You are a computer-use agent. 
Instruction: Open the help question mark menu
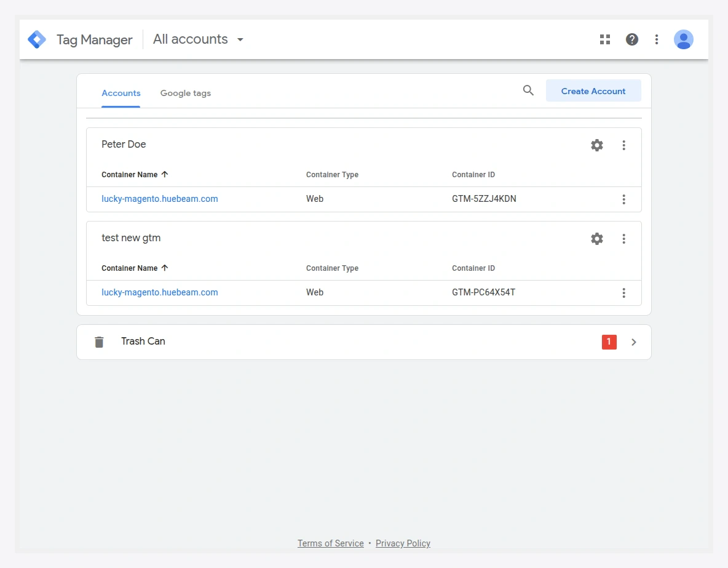(x=631, y=39)
